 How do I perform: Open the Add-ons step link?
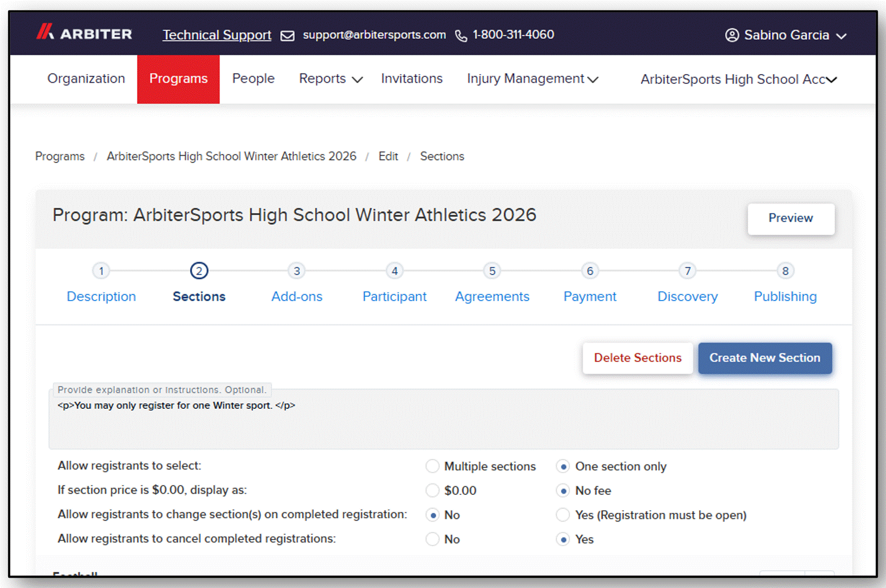pyautogui.click(x=297, y=297)
